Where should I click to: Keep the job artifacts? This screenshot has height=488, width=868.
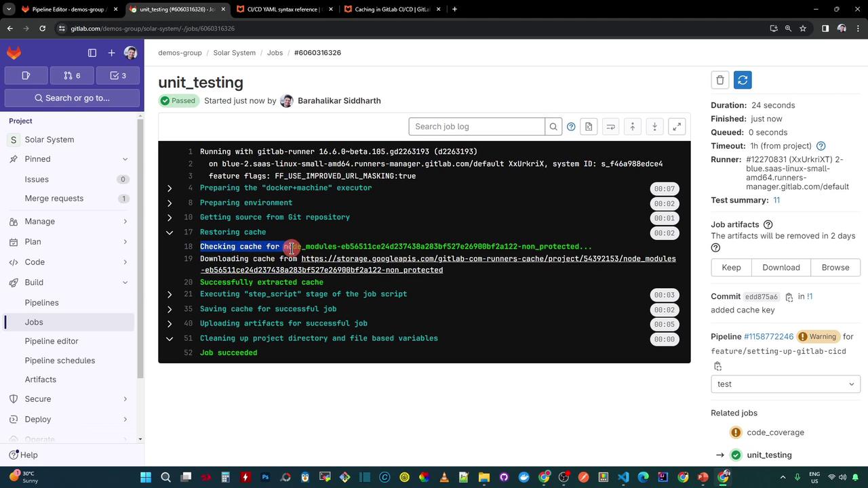tap(731, 268)
